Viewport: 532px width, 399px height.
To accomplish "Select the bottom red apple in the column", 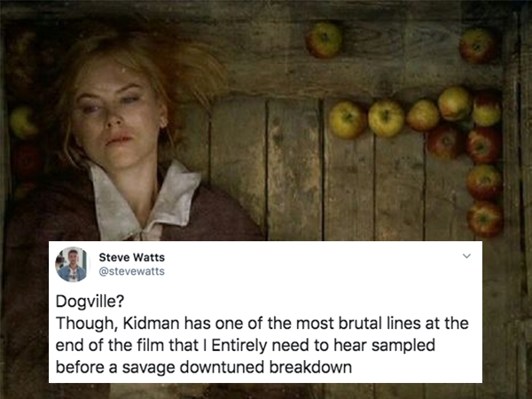I will tap(484, 219).
